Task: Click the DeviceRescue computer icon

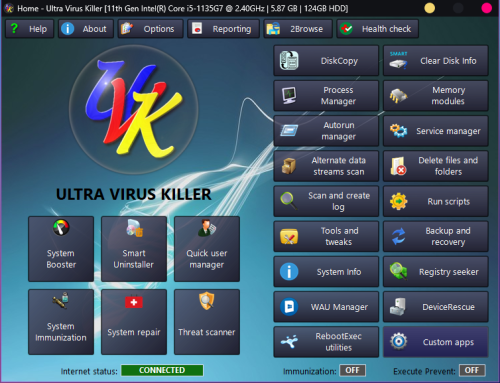Action: [x=398, y=307]
